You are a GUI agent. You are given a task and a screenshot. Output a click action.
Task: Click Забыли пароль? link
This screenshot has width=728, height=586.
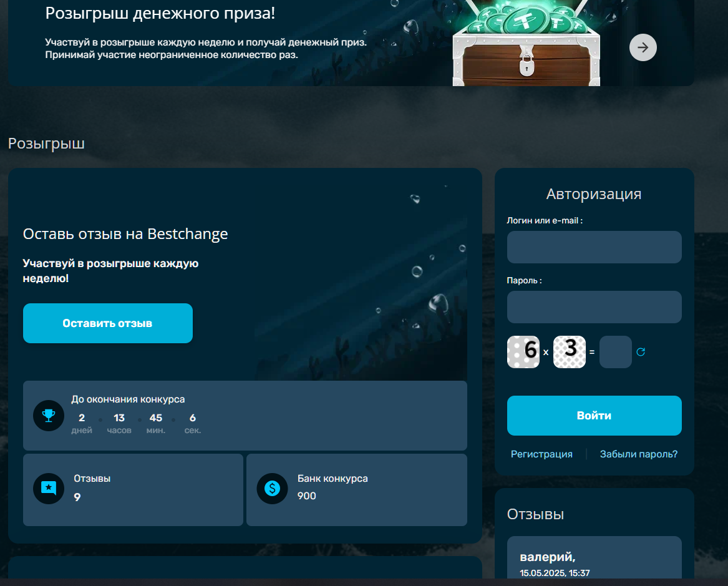(x=638, y=454)
